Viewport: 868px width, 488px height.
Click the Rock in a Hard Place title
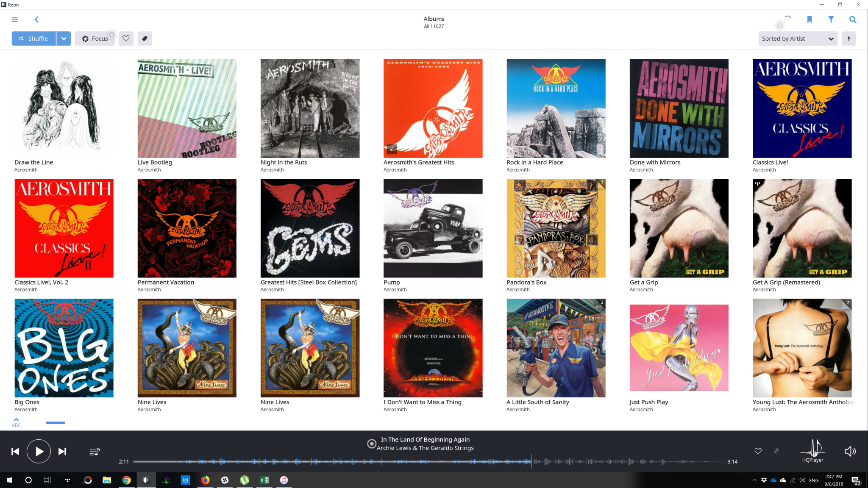(534, 163)
